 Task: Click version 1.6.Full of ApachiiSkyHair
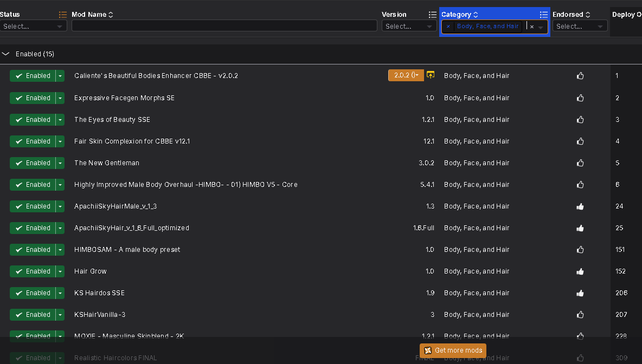click(x=423, y=228)
